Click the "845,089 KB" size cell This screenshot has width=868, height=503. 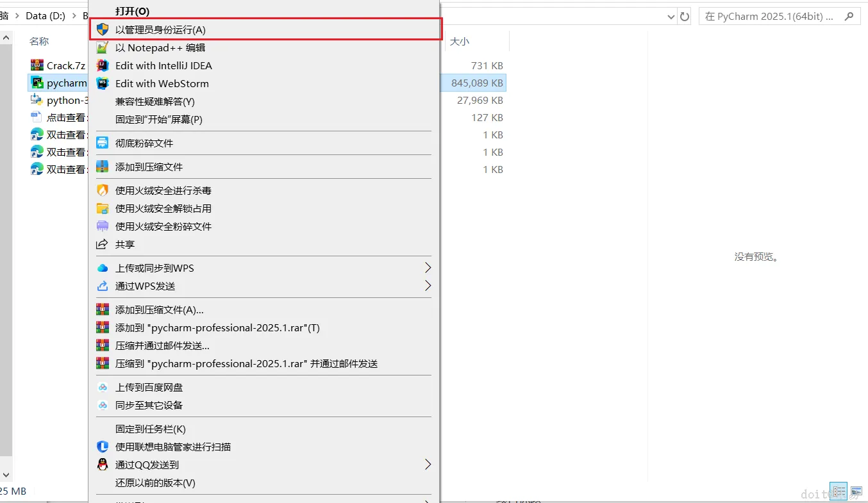pyautogui.click(x=478, y=83)
